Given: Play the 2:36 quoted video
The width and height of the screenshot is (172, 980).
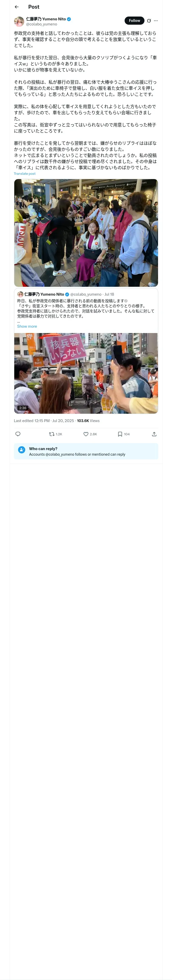Looking at the screenshot, I should pyautogui.click(x=86, y=373).
